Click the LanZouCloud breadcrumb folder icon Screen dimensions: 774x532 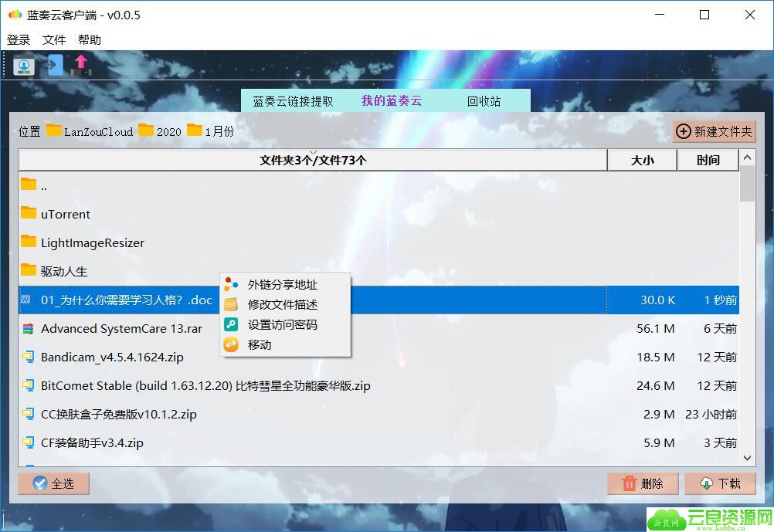[54, 130]
